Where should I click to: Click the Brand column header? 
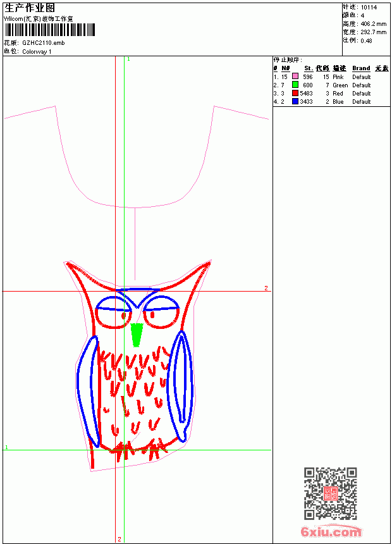pos(361,68)
